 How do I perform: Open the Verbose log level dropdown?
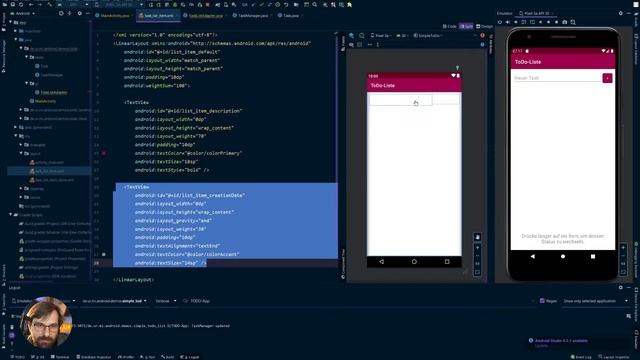(165, 301)
